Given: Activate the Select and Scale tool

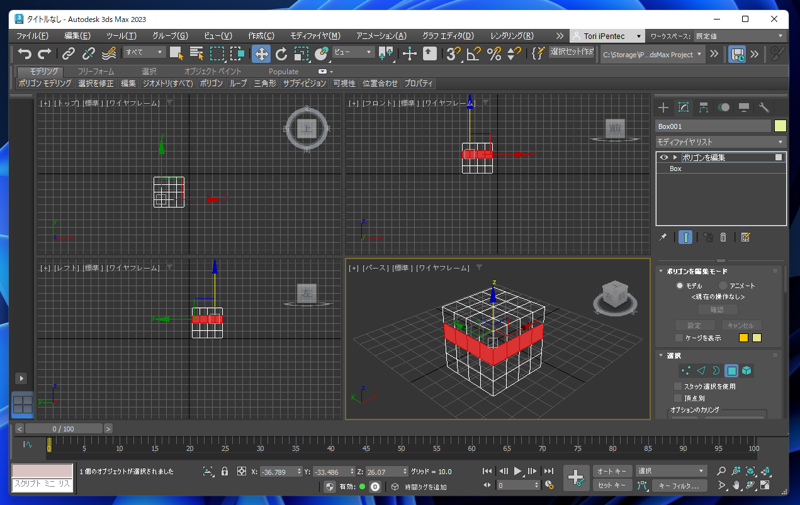Looking at the screenshot, I should (x=301, y=53).
